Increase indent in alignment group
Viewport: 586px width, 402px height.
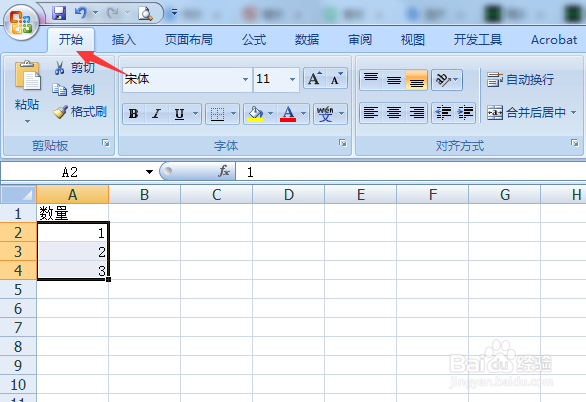coord(465,112)
